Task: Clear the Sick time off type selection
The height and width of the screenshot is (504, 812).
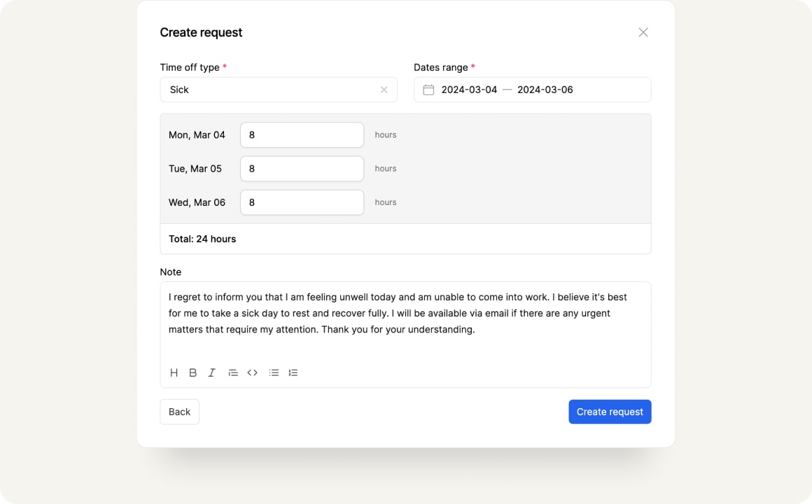Action: (x=384, y=90)
